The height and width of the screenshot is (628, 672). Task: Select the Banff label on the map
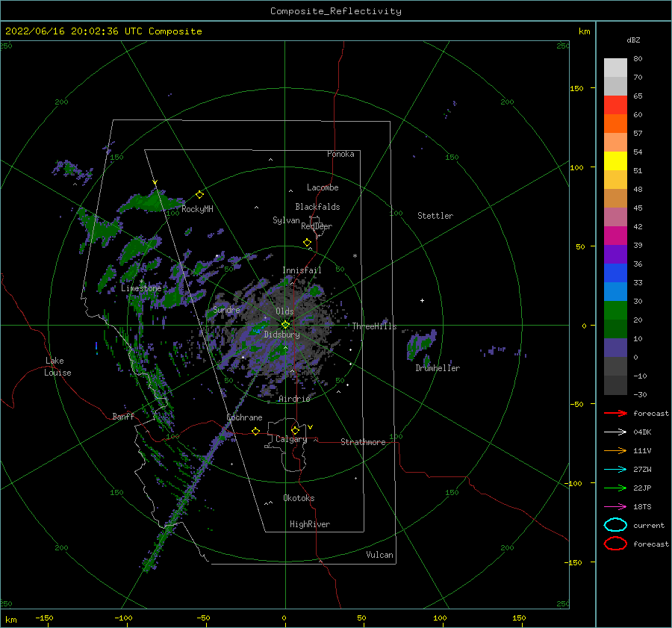coord(123,416)
